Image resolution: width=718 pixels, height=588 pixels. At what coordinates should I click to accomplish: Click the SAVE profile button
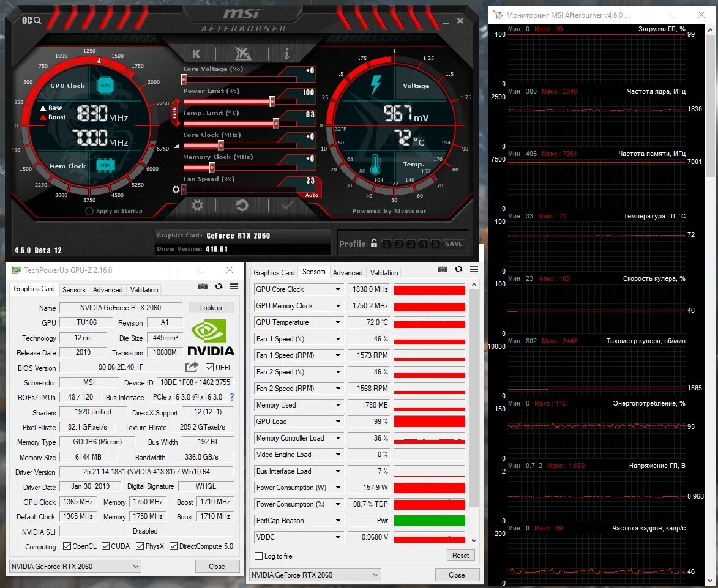[454, 244]
